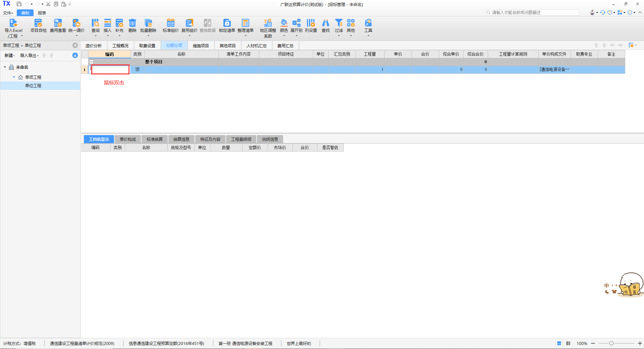644x349 pixels.
Task: Click the 过滤 filter funnel icon
Action: coord(339,23)
